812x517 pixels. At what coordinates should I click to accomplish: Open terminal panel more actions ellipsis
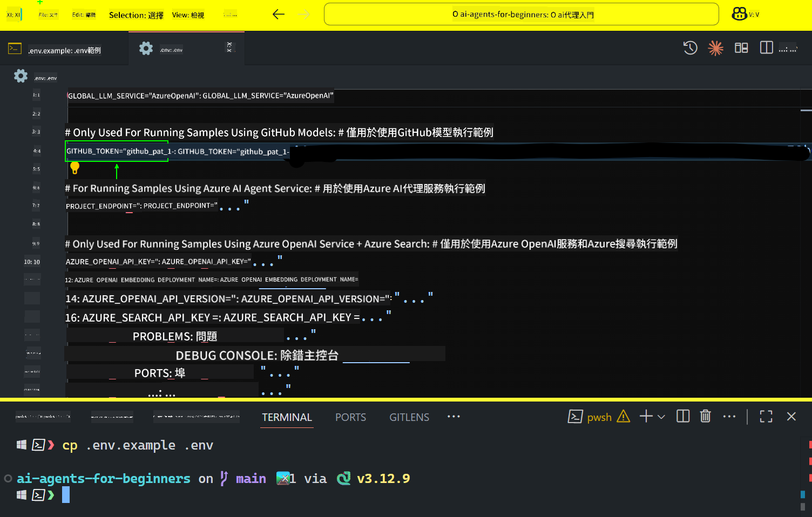729,416
